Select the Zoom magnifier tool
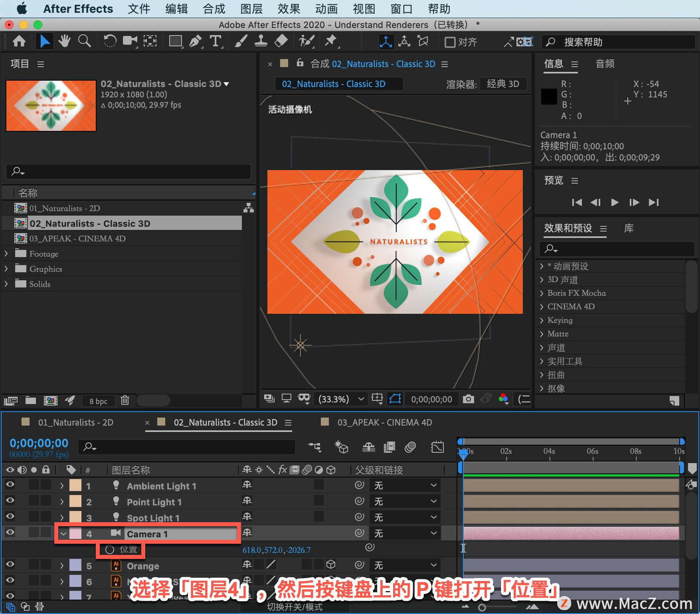Viewport: 700px width, 614px height. pos(84,41)
